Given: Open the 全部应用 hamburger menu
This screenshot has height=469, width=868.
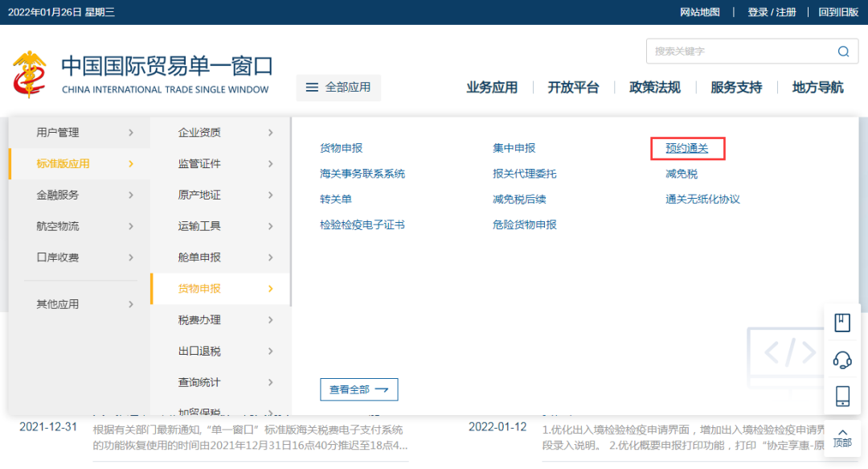Looking at the screenshot, I should 338,88.
